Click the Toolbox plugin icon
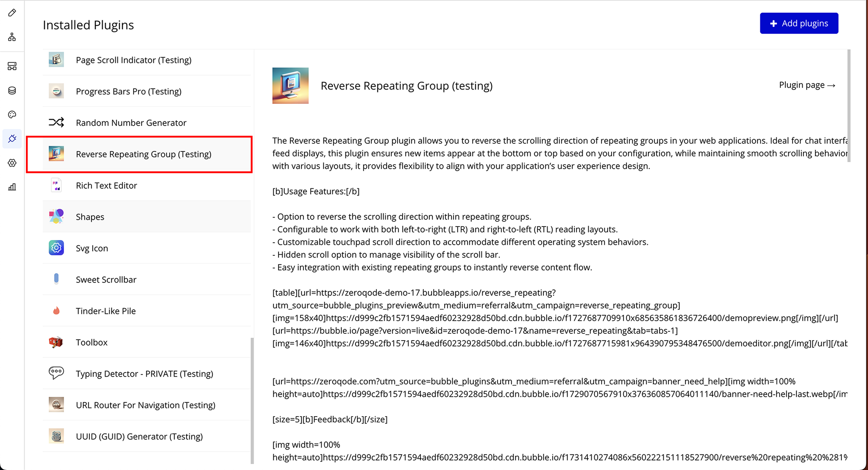This screenshot has height=470, width=868. [56, 342]
